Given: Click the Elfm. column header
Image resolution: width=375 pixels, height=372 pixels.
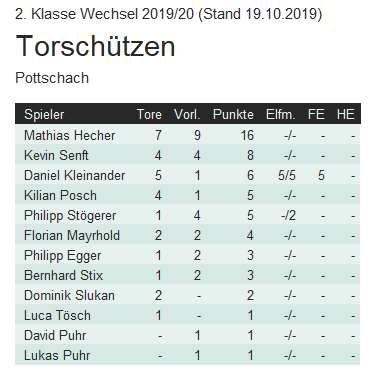Looking at the screenshot, I should pos(281,114).
